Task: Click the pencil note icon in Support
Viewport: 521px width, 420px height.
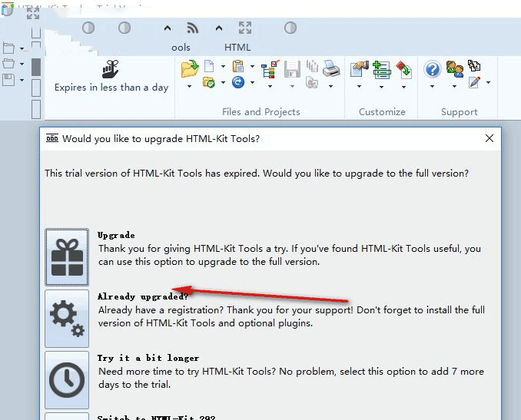Action: [x=474, y=82]
